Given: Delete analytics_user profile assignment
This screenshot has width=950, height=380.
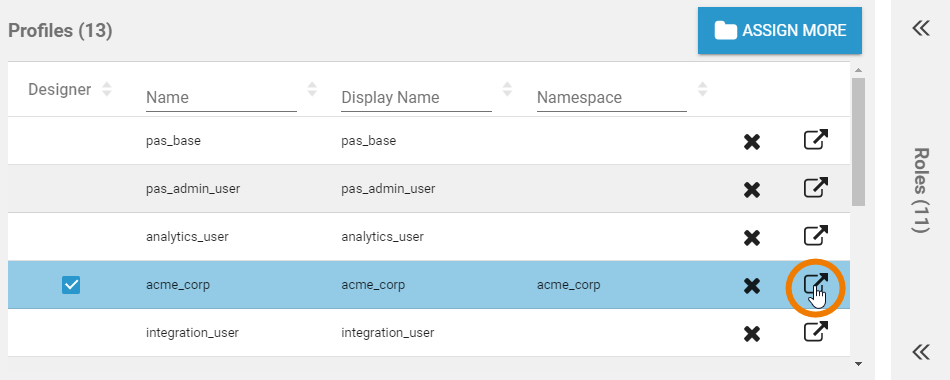Looking at the screenshot, I should pos(752,238).
